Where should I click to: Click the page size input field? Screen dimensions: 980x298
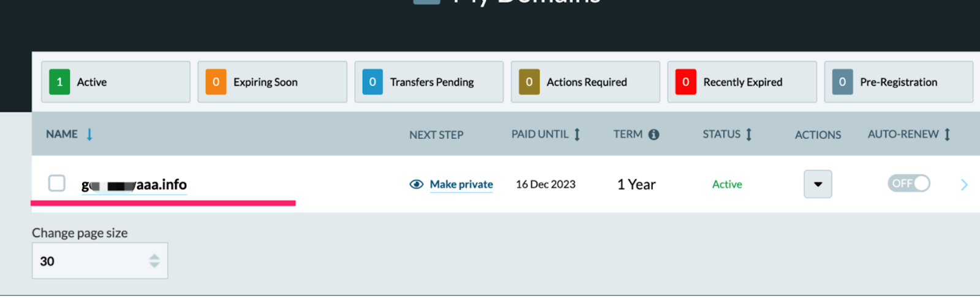coord(100,261)
